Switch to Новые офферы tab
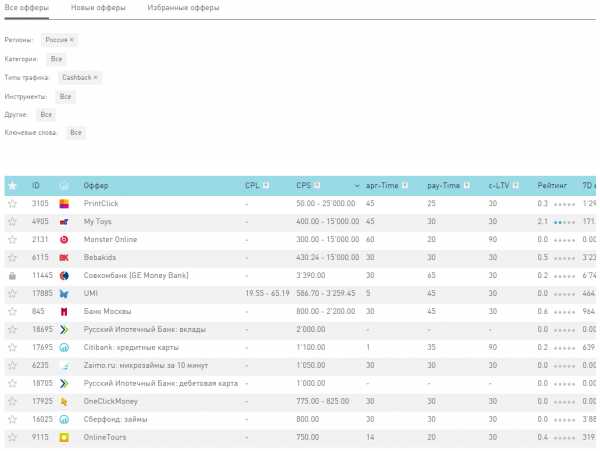The height and width of the screenshot is (451, 600). (98, 8)
